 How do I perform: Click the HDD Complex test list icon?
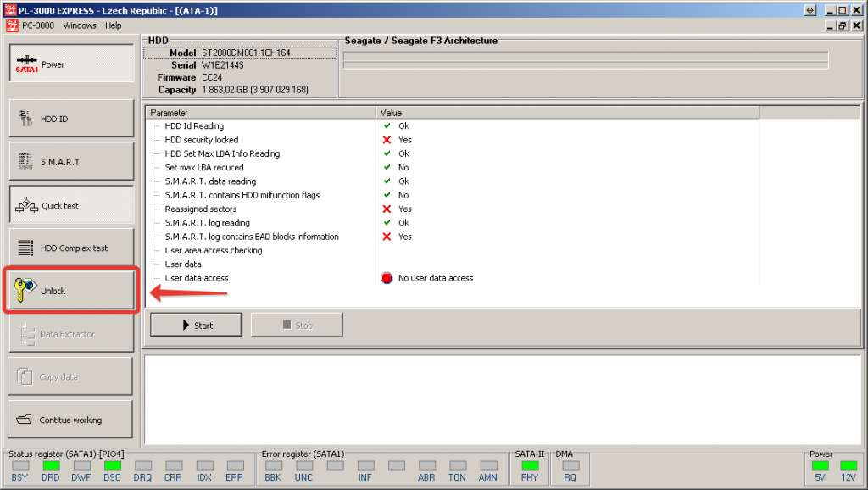[25, 248]
